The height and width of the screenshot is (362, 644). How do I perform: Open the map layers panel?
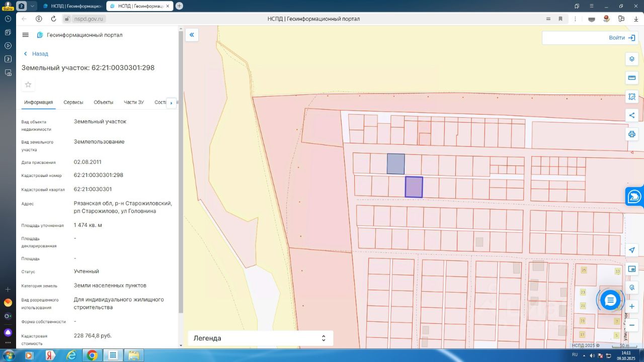click(632, 59)
